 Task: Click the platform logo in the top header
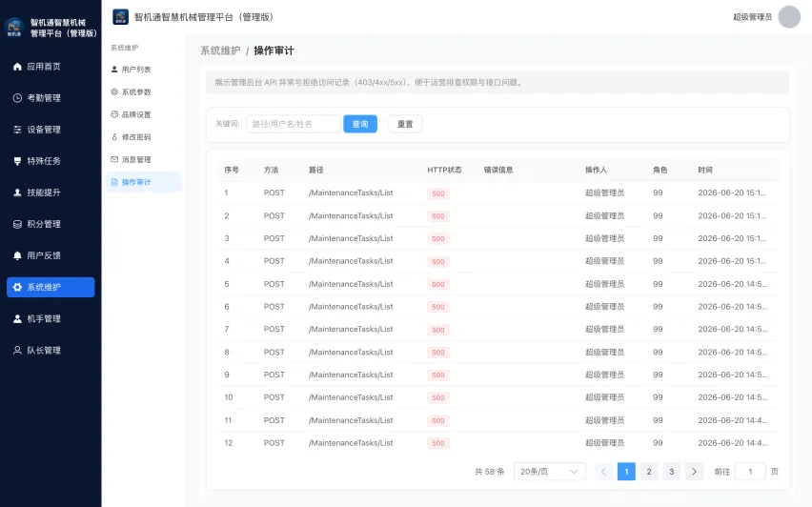(121, 17)
